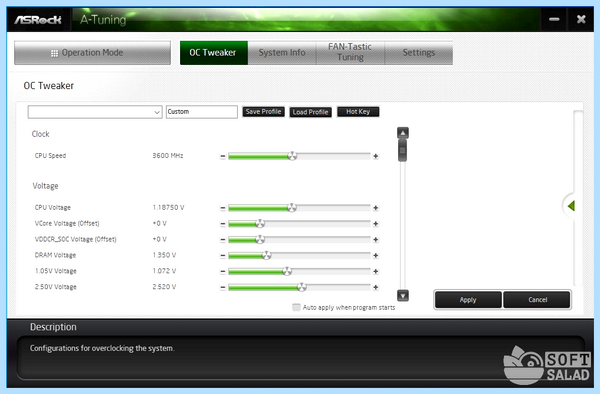Increase 2.50V Voltage with plus icon

coord(376,287)
